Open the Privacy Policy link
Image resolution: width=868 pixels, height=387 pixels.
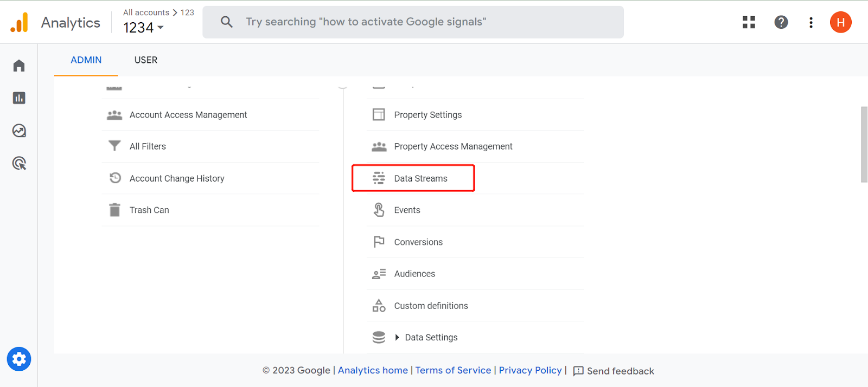(x=530, y=370)
